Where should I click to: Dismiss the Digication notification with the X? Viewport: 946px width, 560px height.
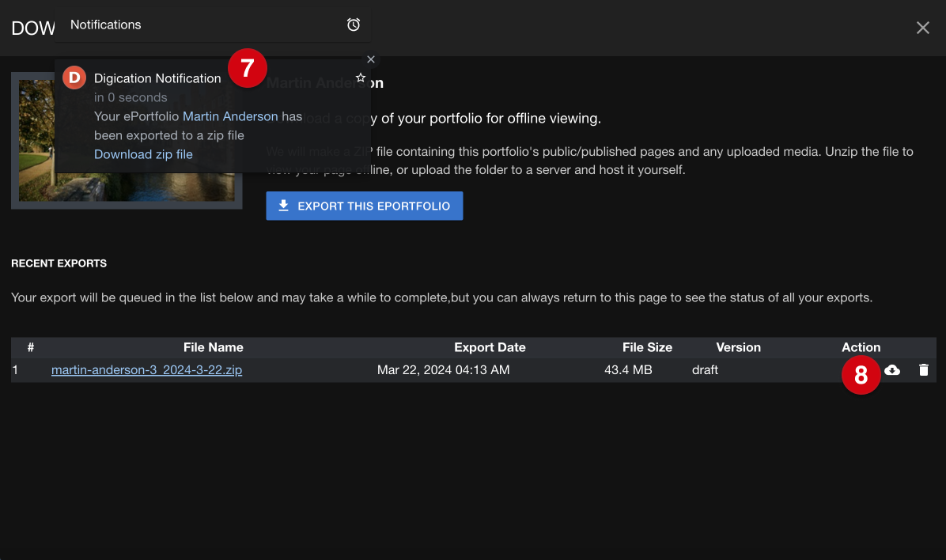coord(371,59)
